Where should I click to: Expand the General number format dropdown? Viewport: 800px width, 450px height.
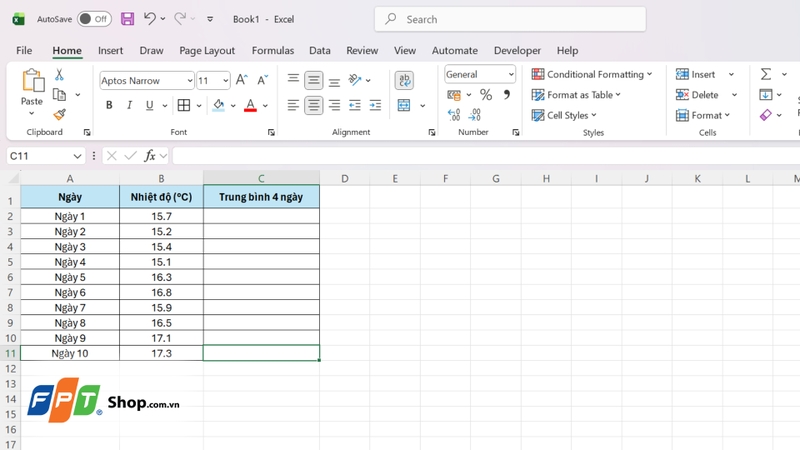click(x=511, y=75)
